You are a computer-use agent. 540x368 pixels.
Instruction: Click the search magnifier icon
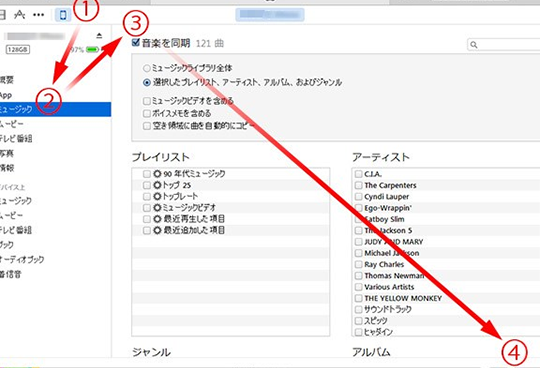click(x=474, y=45)
